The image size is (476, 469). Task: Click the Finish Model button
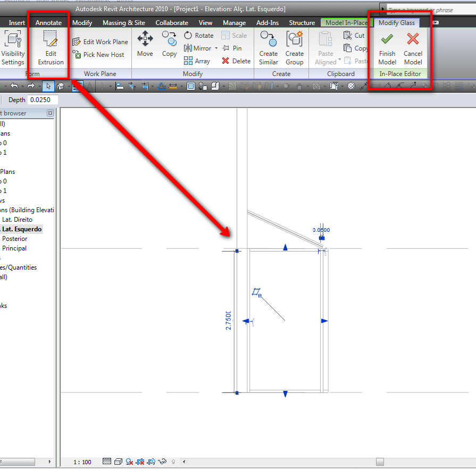coord(387,48)
